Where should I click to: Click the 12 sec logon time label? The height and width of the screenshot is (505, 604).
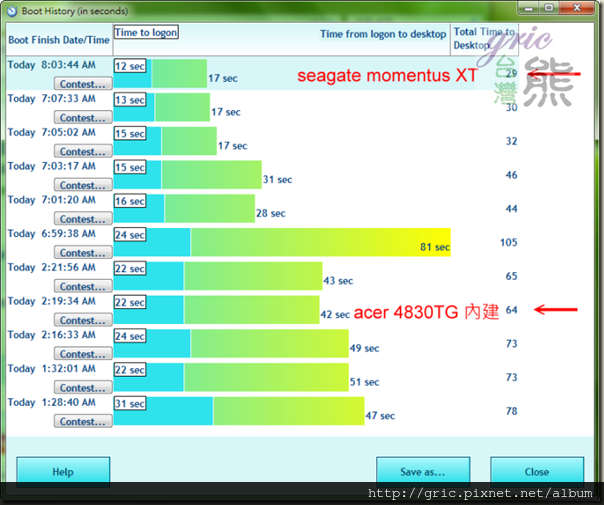[x=130, y=66]
